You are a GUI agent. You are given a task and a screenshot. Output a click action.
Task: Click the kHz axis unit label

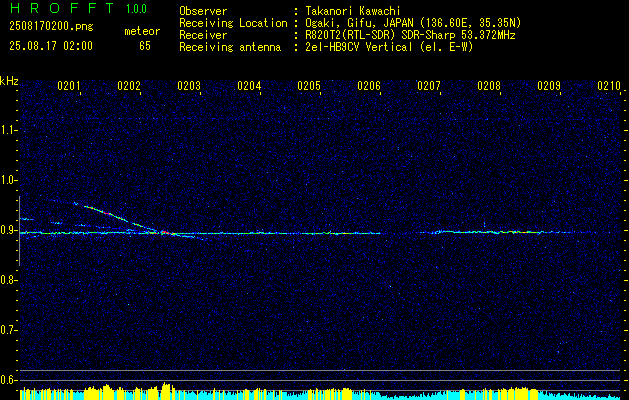click(x=9, y=81)
